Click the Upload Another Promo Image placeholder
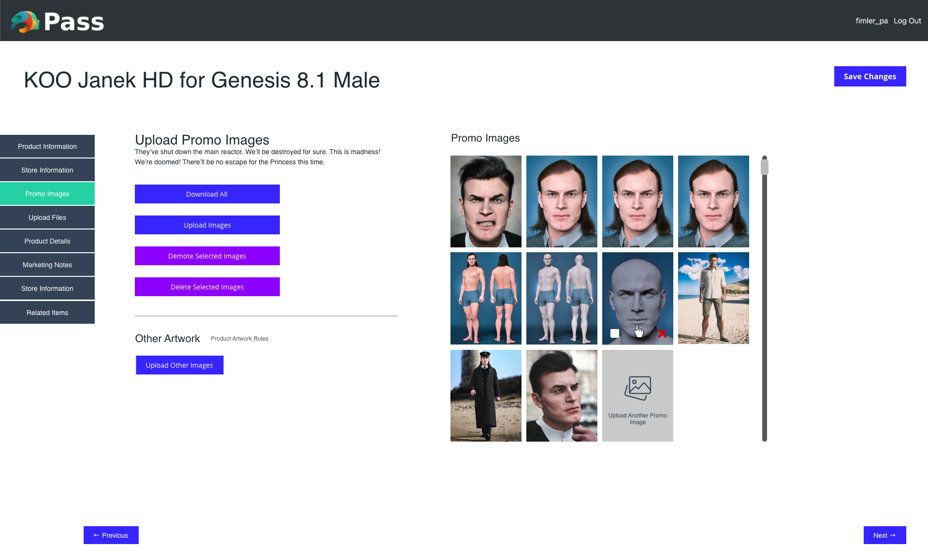Screen dimensions: 928x560 coord(638,395)
